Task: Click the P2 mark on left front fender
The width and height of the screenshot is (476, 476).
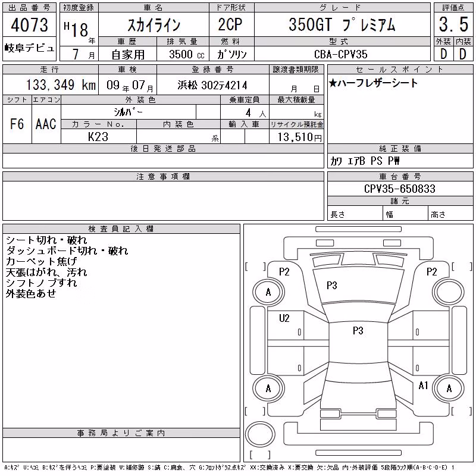Action: pyautogui.click(x=284, y=272)
